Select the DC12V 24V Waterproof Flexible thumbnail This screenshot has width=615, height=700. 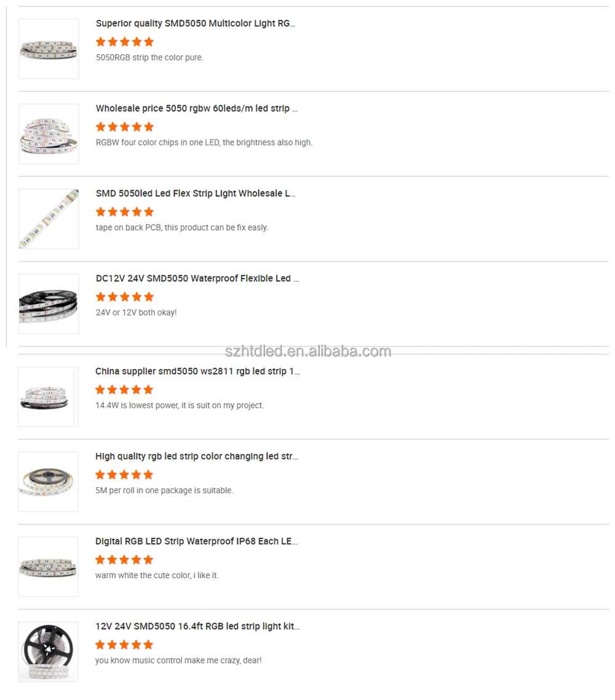(49, 303)
